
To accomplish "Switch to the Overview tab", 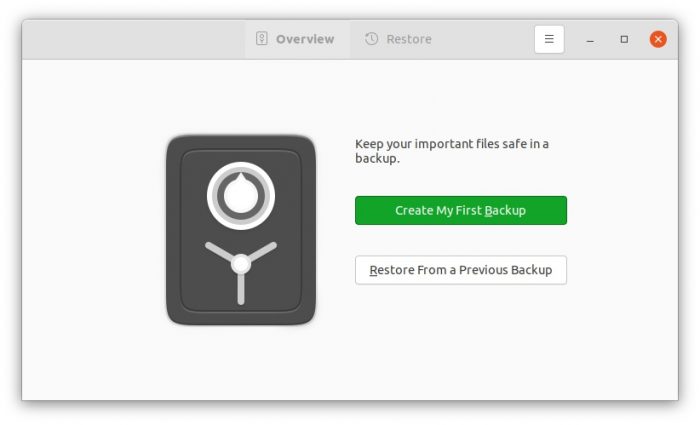I will (296, 39).
